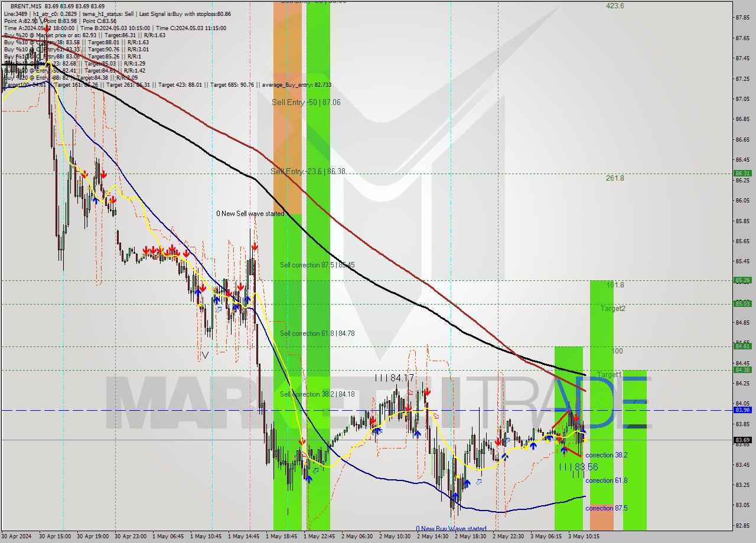Click the 'Time B:2024.05.03 10:15:00' text
Viewport: 756px width, 543px height.
tap(115, 28)
